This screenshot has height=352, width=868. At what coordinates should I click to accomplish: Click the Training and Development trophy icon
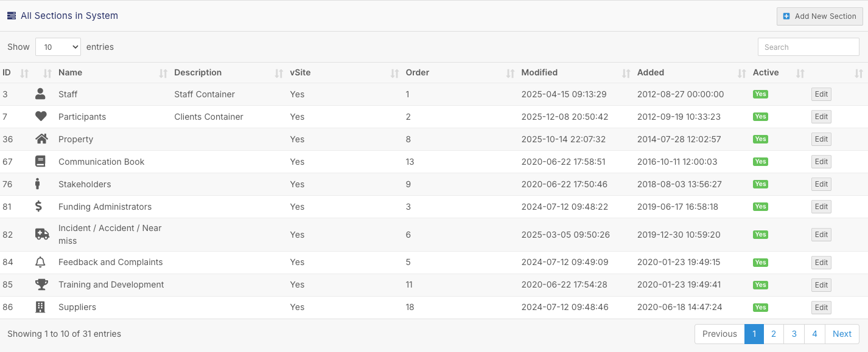pos(41,285)
